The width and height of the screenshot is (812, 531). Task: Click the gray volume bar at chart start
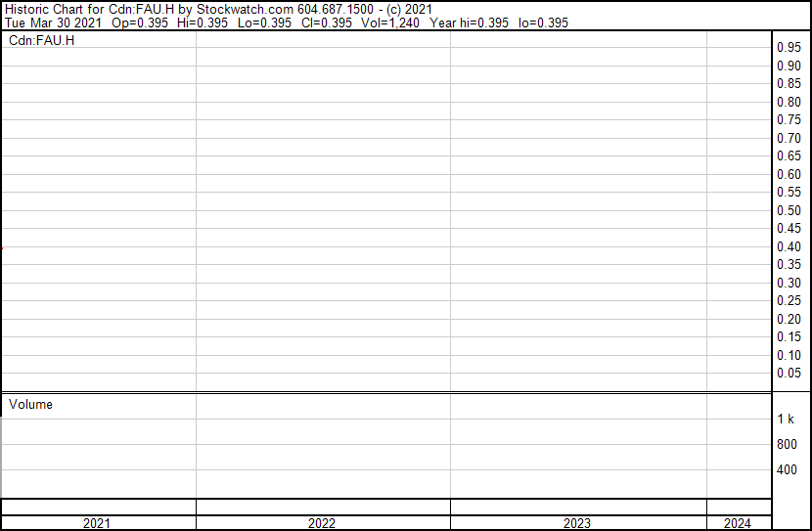point(1,458)
